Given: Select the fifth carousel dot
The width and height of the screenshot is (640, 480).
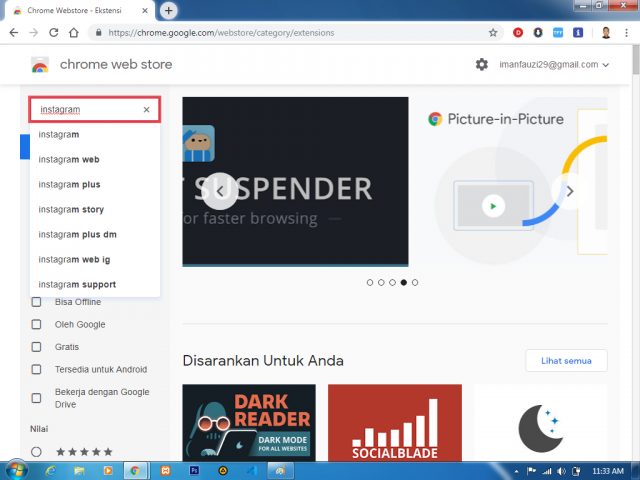Looking at the screenshot, I should (415, 282).
